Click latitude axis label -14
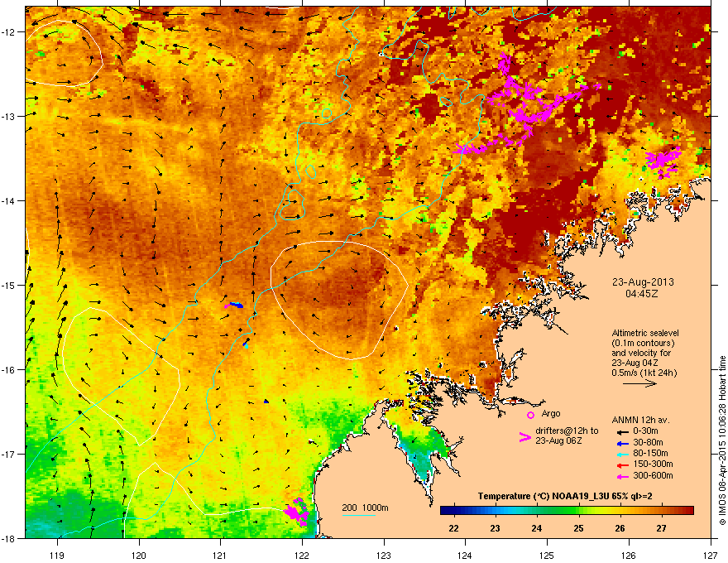Screen dimensions: 728x563 point(8,201)
